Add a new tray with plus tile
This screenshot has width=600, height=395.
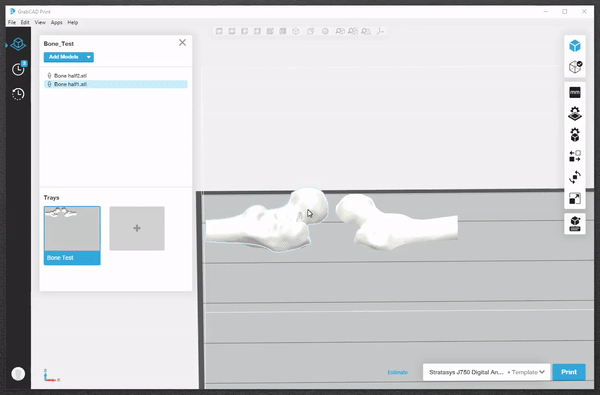click(137, 229)
